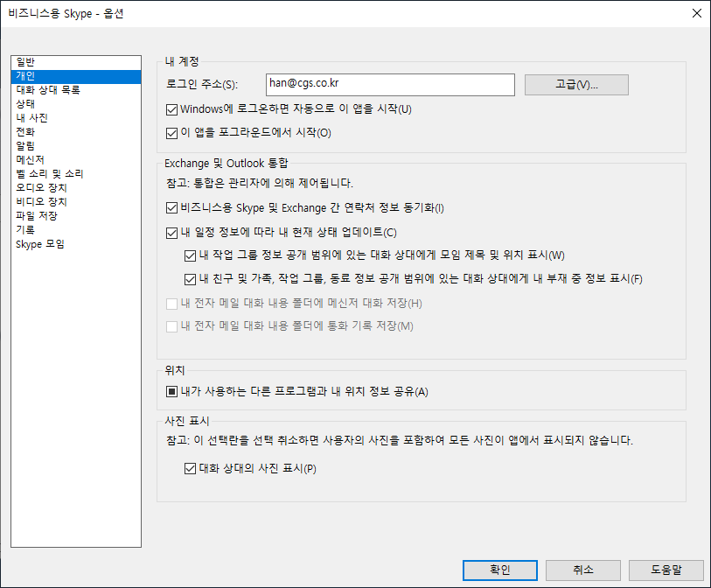Click 메신저 대화 저장(H) checkbox
This screenshot has width=711, height=588.
(x=172, y=304)
